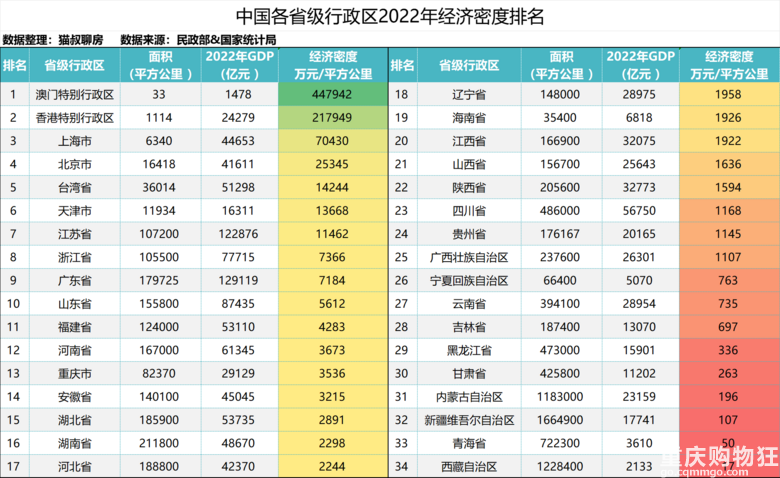Select the 湖北省 cell

pos(75,420)
